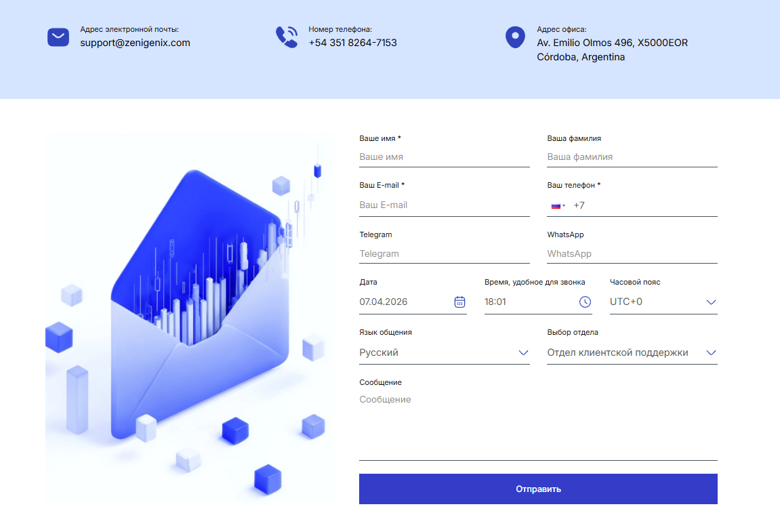Click the support@zenigenix.com email address
Screen dimensions: 780x532
point(135,43)
